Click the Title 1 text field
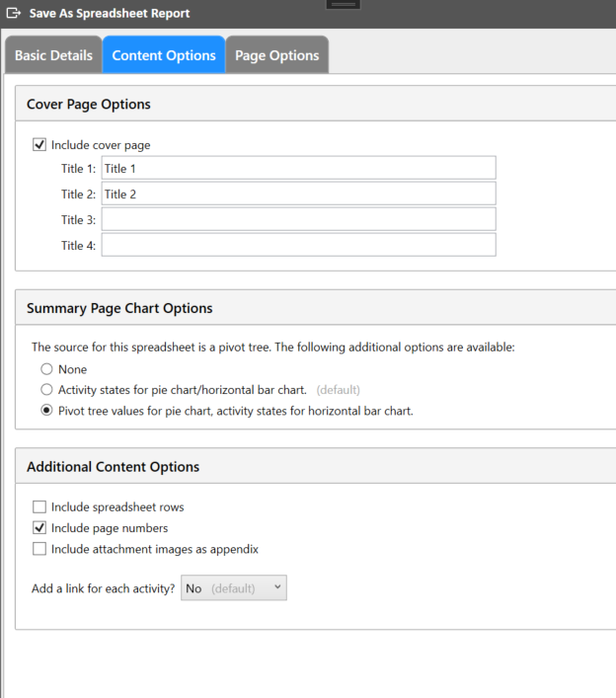This screenshot has width=616, height=698. tap(298, 169)
